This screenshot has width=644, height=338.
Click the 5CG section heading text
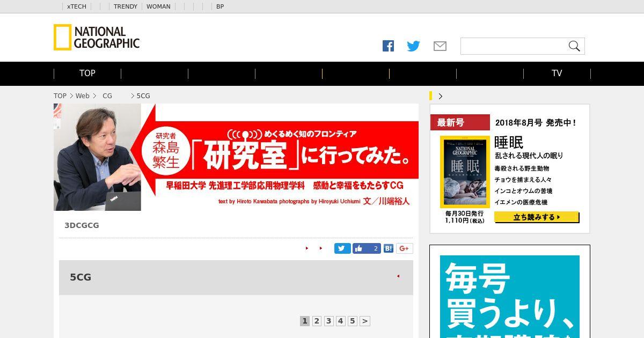pos(80,277)
